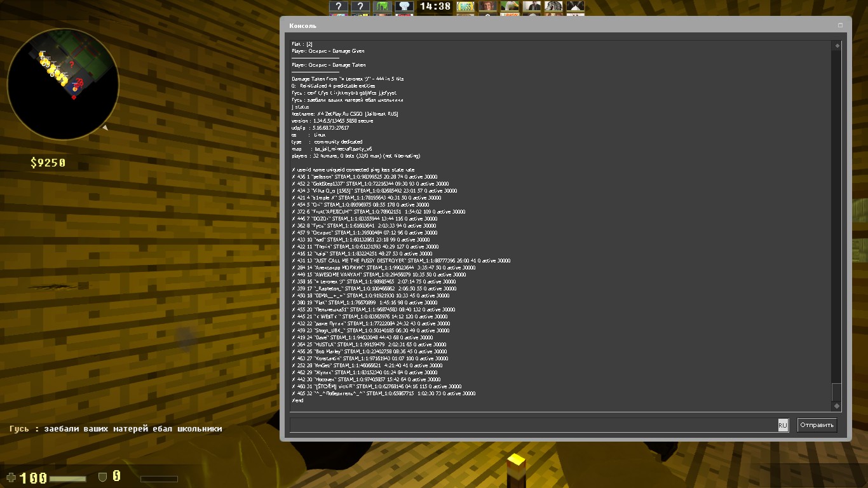
Task: Click the console scrollbar up arrow
Action: point(837,46)
